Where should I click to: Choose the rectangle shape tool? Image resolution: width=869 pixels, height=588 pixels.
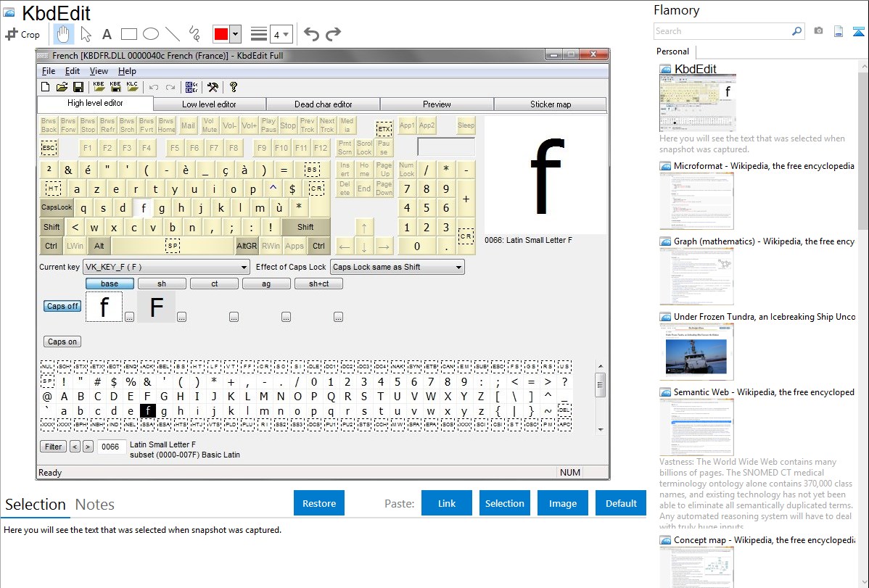128,34
